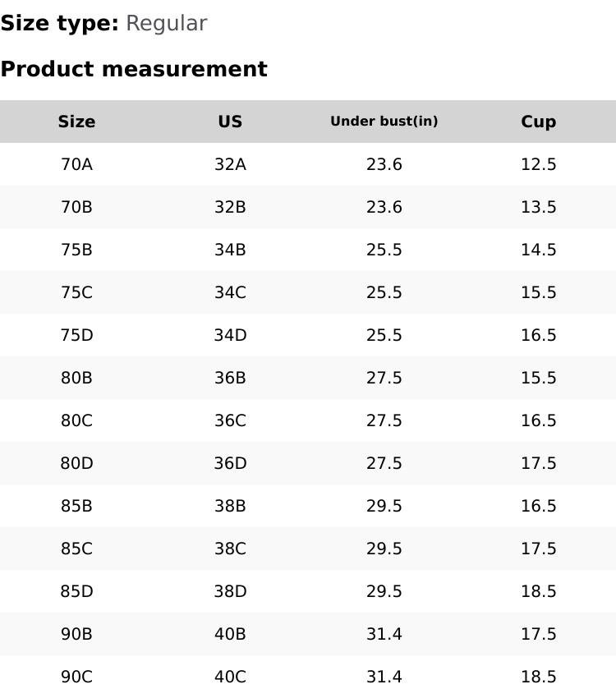Viewport: 616px width, 698px height.
Task: Click the Cup column header
Action: [538, 122]
